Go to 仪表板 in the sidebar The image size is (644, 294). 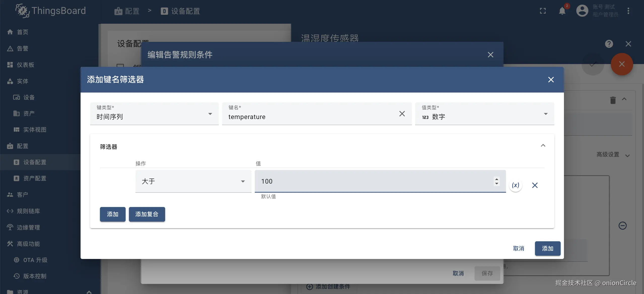click(25, 65)
